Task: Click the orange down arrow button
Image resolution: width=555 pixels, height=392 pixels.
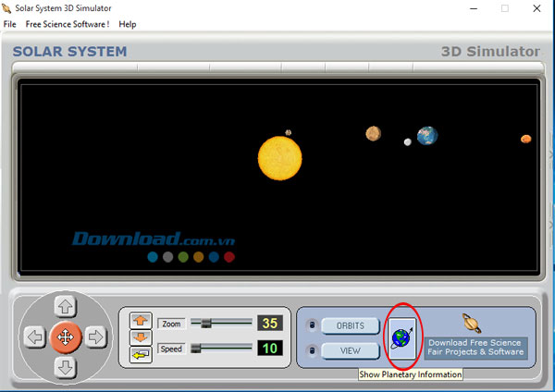Action: click(141, 337)
